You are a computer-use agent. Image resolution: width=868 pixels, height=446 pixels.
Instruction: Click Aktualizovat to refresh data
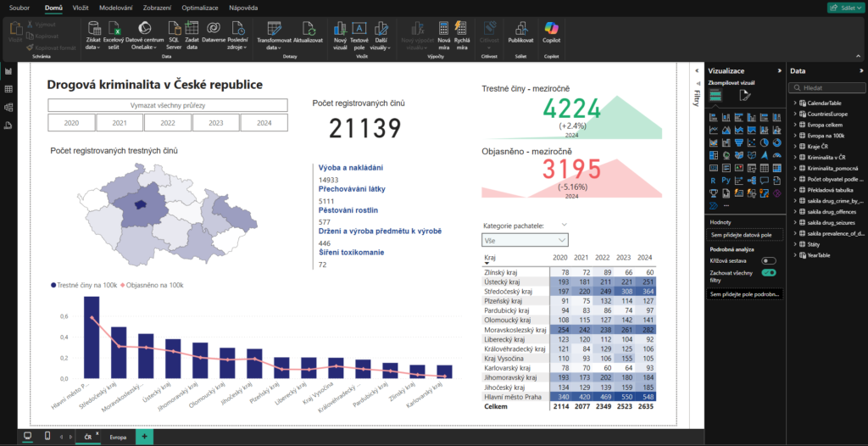(309, 33)
